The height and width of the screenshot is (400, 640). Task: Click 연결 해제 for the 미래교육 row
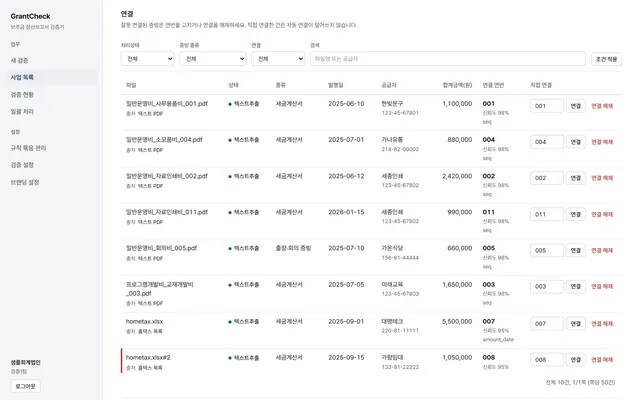[602, 287]
